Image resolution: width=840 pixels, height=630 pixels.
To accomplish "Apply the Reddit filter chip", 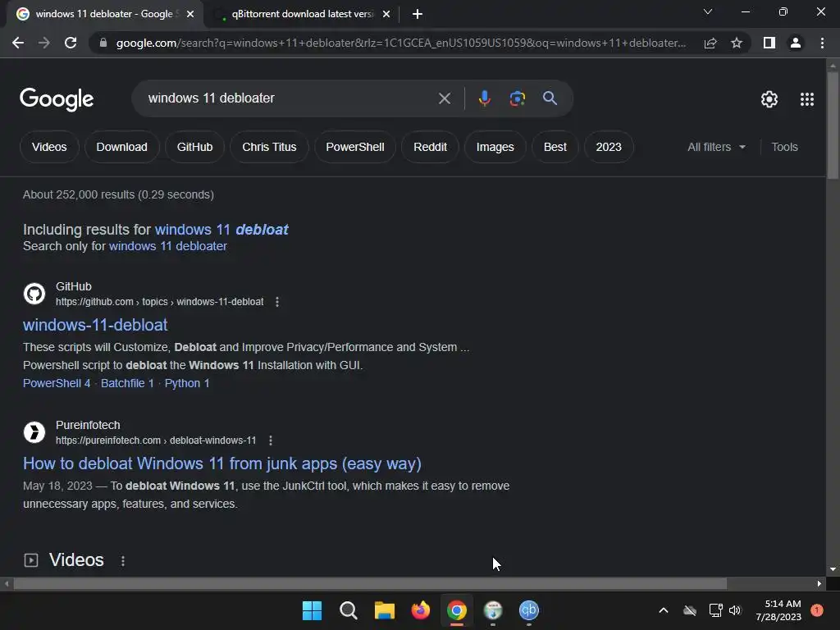I will tap(430, 147).
